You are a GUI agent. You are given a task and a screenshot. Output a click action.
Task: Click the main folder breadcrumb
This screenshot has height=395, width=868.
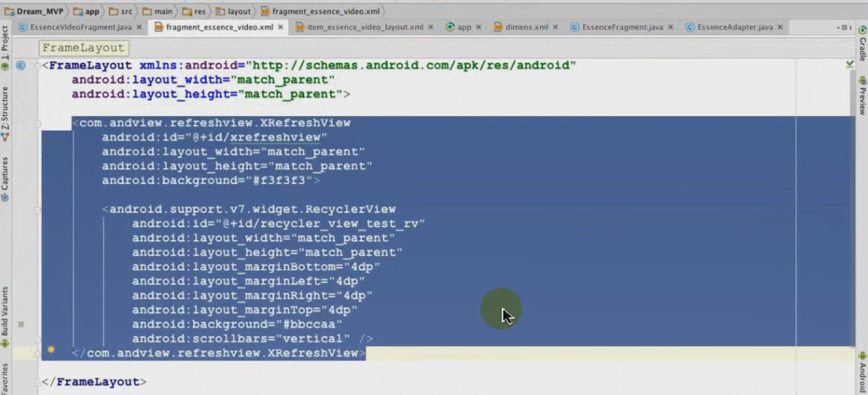(157, 12)
